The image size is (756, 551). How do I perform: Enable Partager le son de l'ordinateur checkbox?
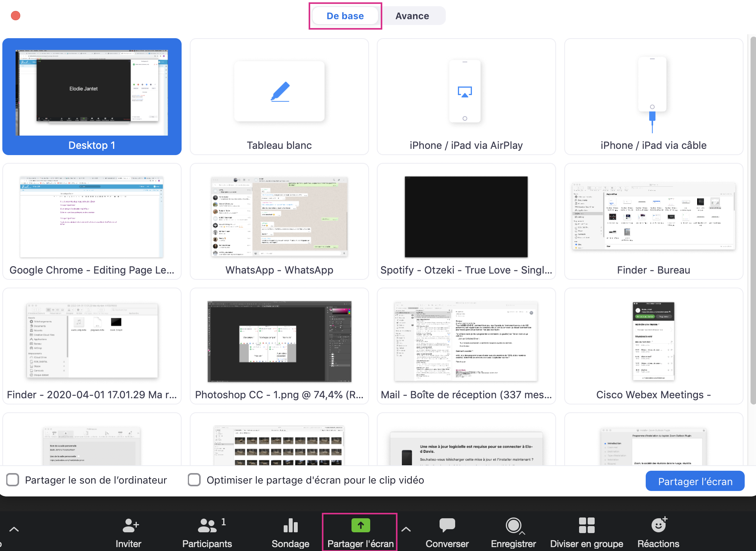pos(13,480)
